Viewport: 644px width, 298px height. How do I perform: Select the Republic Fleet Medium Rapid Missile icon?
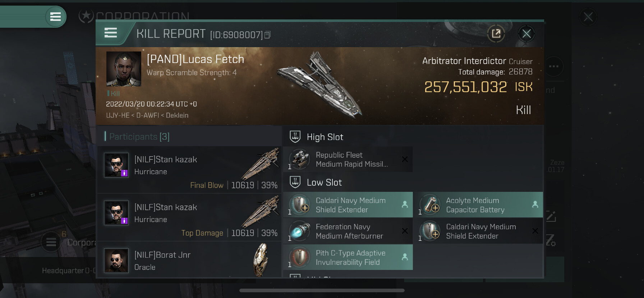(299, 159)
